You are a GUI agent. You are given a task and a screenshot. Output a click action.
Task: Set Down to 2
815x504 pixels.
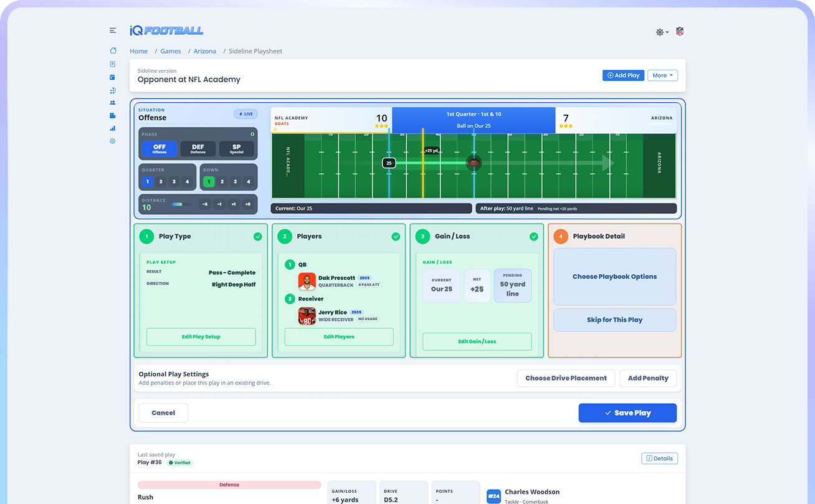[222, 182]
